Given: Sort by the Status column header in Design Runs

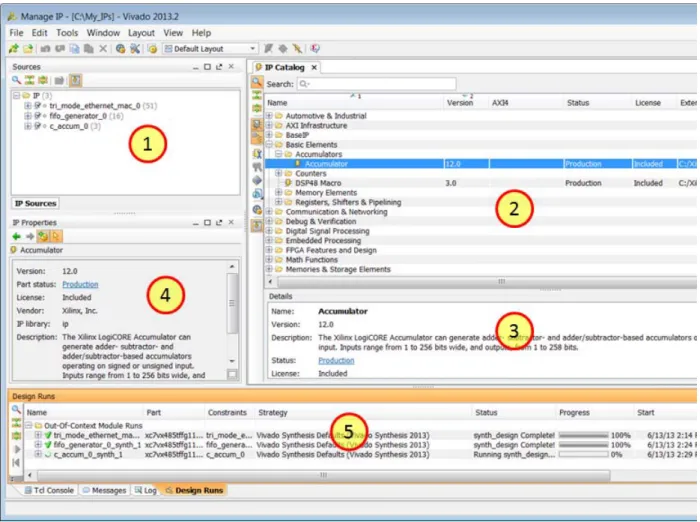Looking at the screenshot, I should (x=486, y=413).
